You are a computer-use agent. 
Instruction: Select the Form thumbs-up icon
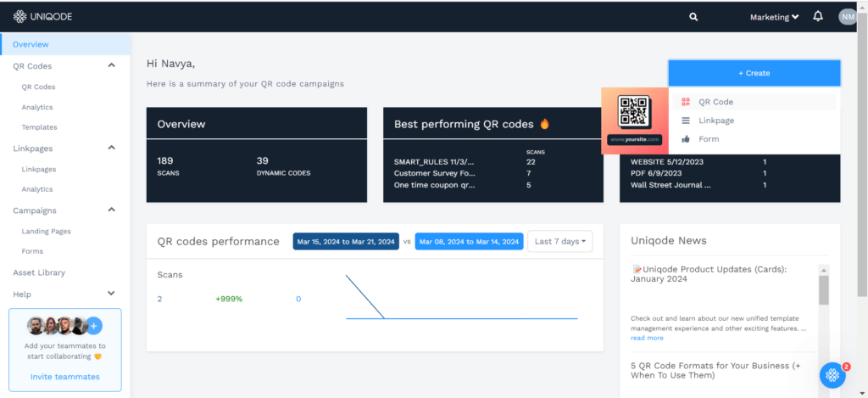(x=686, y=139)
